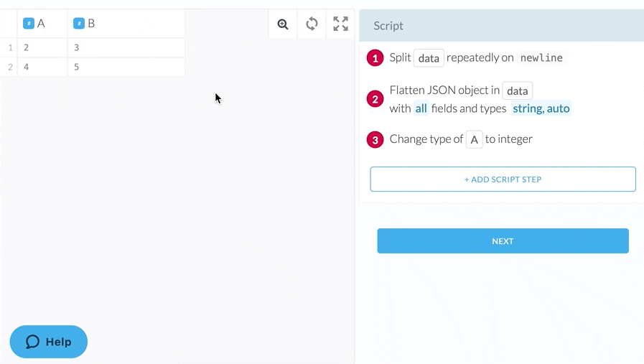Click column B type icon
This screenshot has height=364, width=644.
79,24
